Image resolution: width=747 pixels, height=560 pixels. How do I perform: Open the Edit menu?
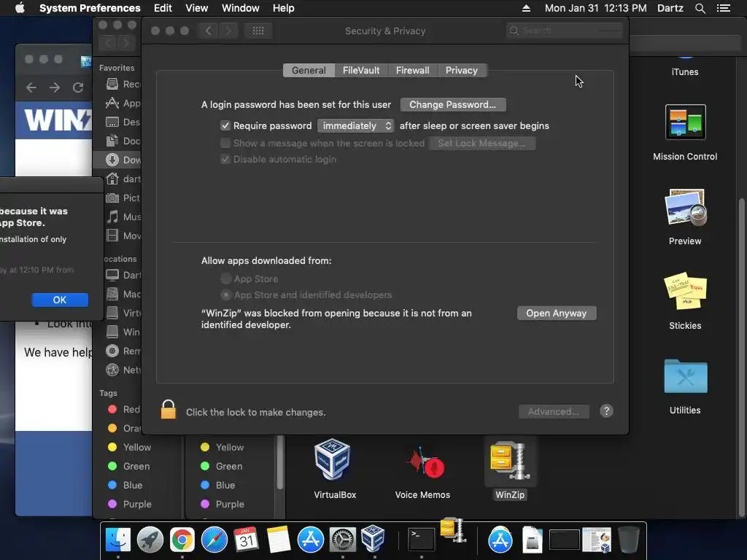tap(163, 8)
